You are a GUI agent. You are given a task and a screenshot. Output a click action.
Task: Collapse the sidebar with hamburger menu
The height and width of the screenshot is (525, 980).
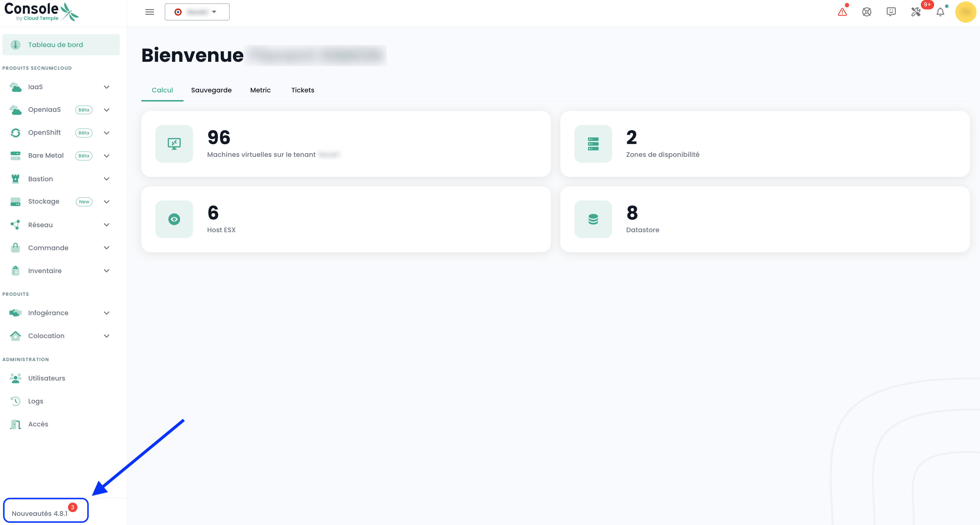coord(150,12)
